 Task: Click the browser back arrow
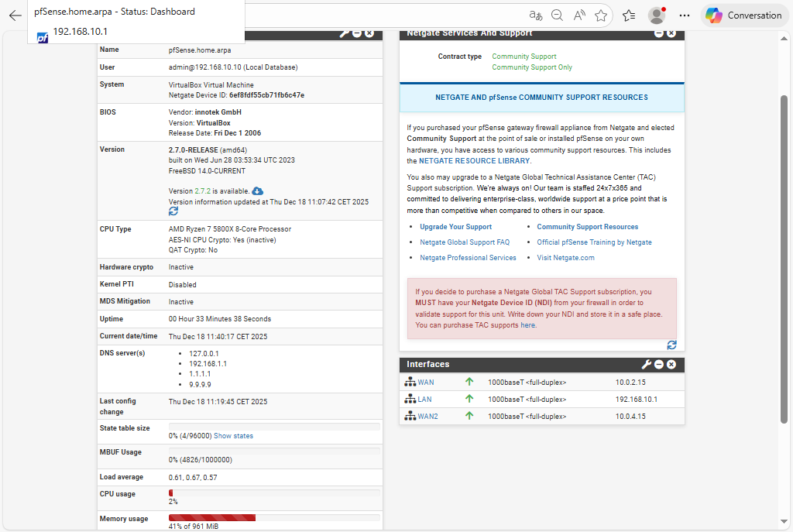click(15, 15)
